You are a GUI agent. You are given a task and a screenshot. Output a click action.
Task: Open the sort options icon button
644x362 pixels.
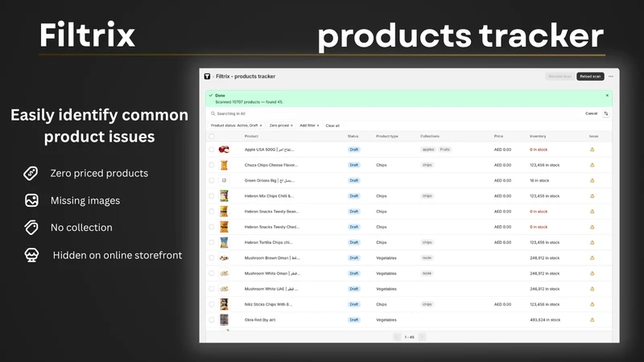click(x=606, y=113)
